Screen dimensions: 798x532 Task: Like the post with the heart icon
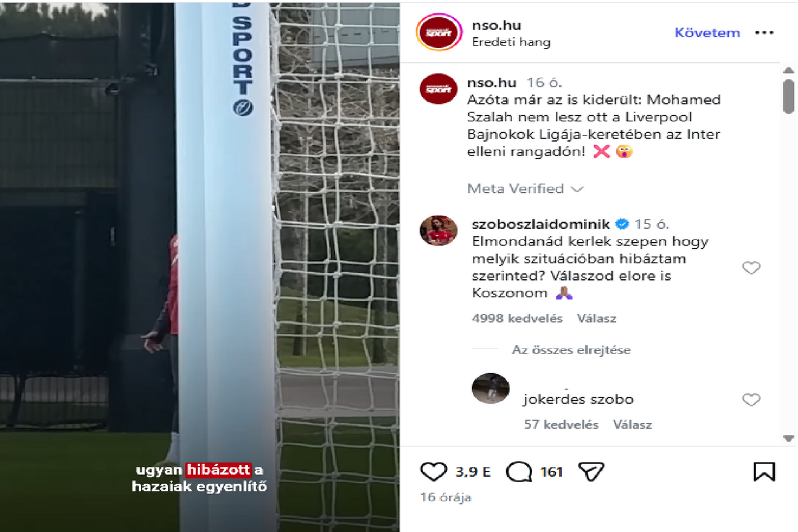tap(434, 471)
